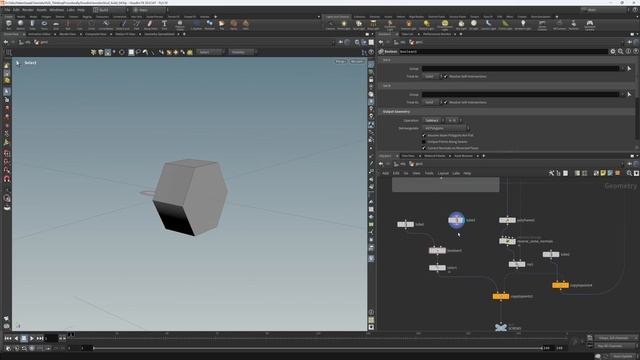Image resolution: width=640 pixels, height=360 pixels.
Task: Toggle Assume Seam Polygons Are Flat
Action: tap(424, 135)
